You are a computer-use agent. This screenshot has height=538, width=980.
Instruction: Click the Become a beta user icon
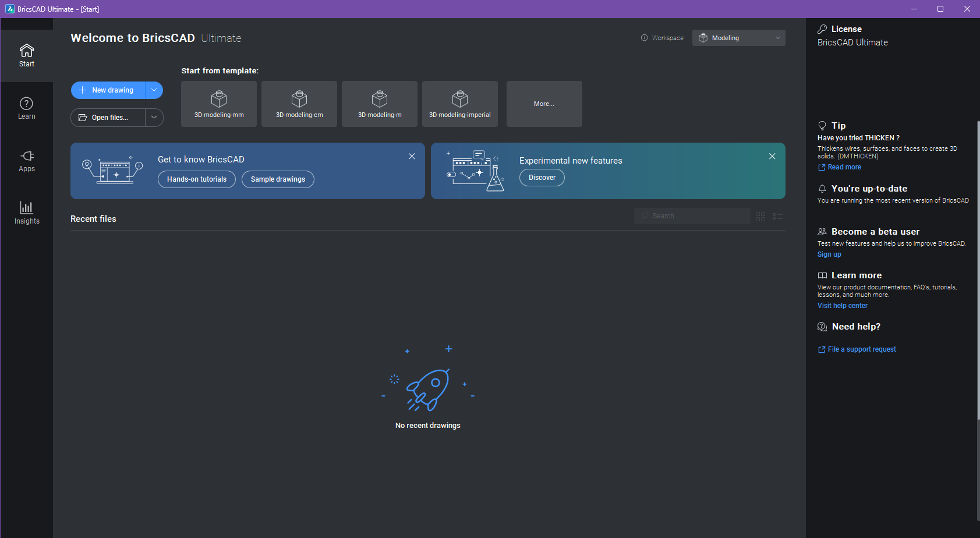[x=822, y=232]
